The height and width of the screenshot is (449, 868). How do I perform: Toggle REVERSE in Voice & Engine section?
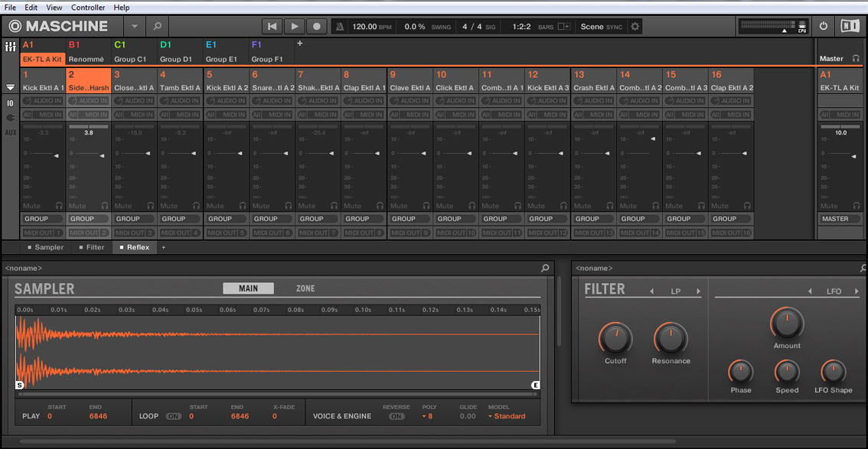[396, 416]
